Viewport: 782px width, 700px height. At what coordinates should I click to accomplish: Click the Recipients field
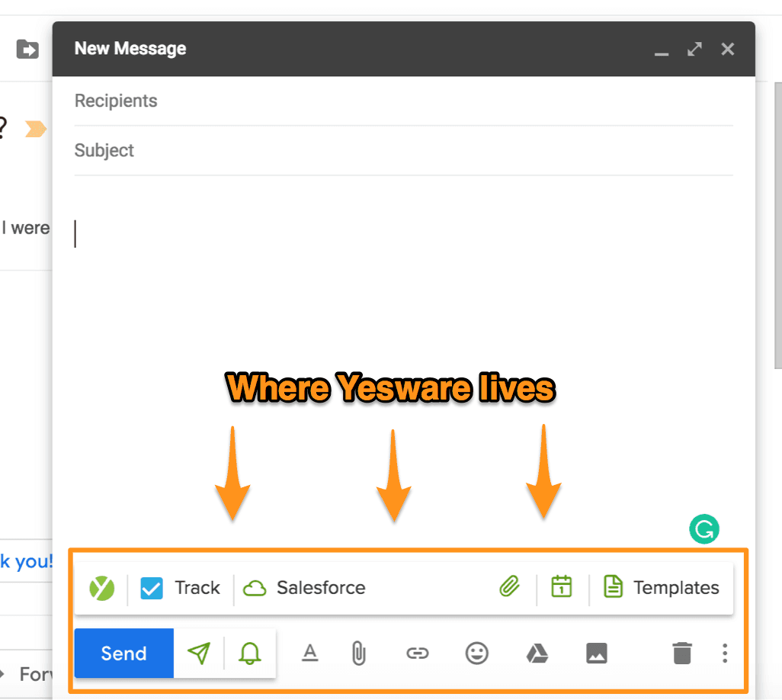(402, 101)
